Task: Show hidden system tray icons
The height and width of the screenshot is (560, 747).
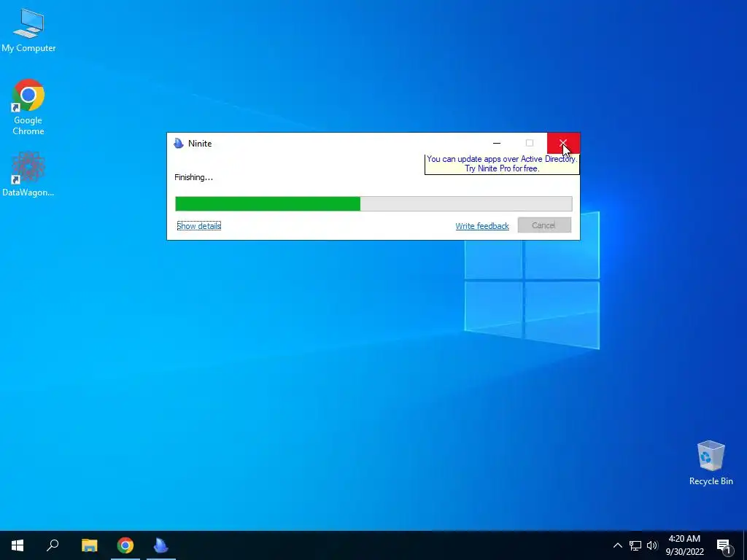Action: [617, 545]
